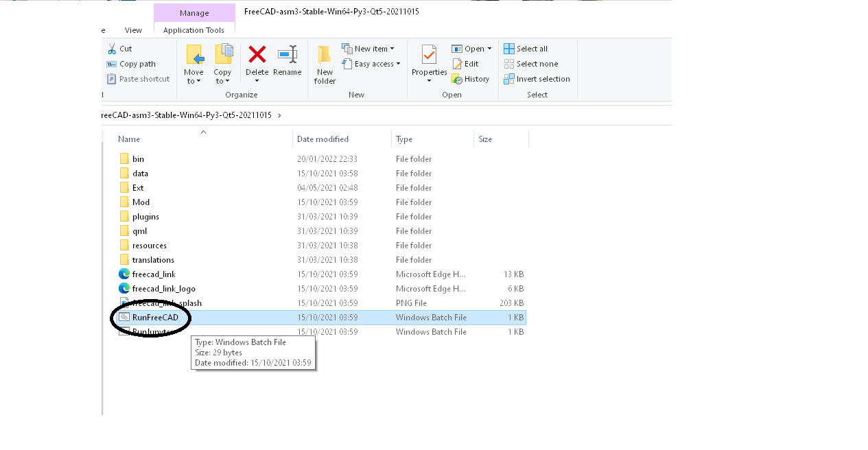Select the plugins folder name
This screenshot has height=450, width=868.
pos(145,217)
